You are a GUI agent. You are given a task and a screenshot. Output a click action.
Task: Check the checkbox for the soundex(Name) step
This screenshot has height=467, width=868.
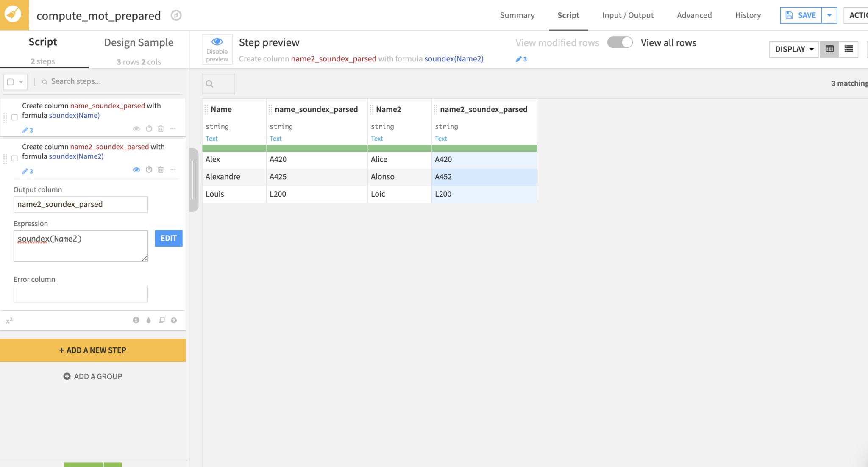pyautogui.click(x=14, y=117)
